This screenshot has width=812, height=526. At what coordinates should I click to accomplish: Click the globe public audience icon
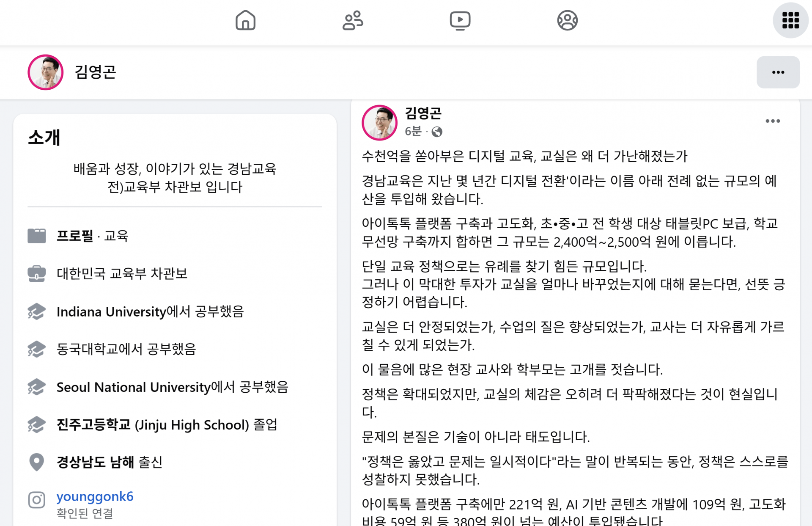[437, 132]
